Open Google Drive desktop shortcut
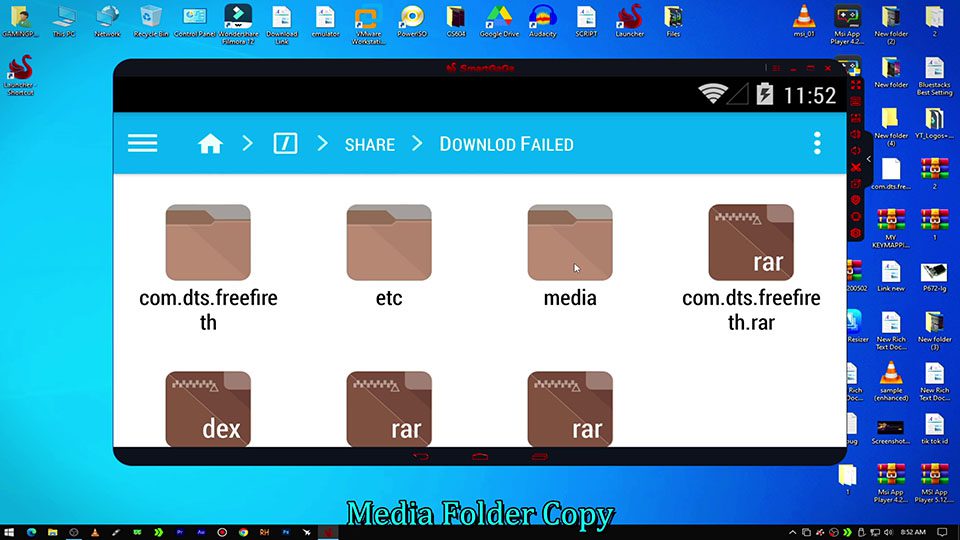Screen dimensions: 960x540 point(499,21)
